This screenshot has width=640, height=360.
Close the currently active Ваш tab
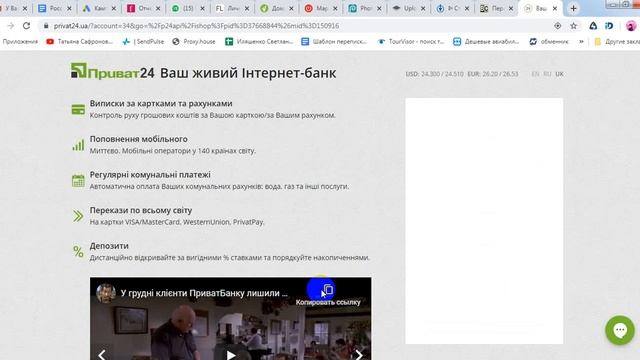(555, 8)
